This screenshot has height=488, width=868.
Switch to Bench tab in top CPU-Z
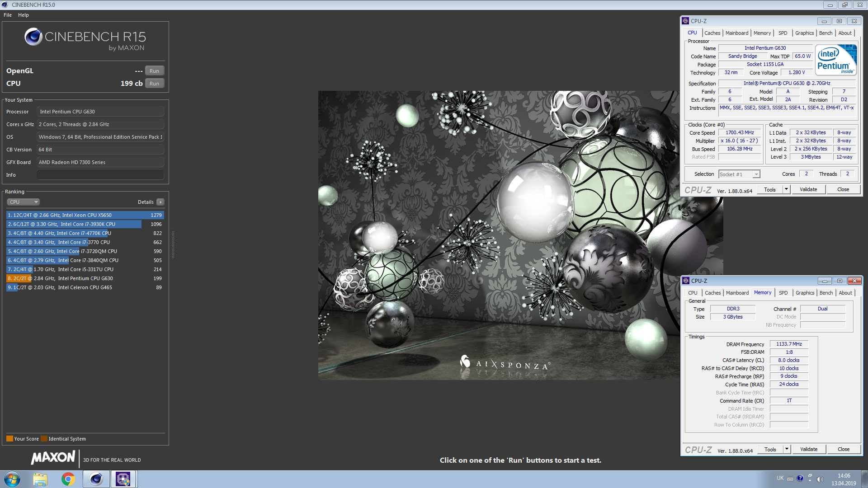(x=826, y=33)
